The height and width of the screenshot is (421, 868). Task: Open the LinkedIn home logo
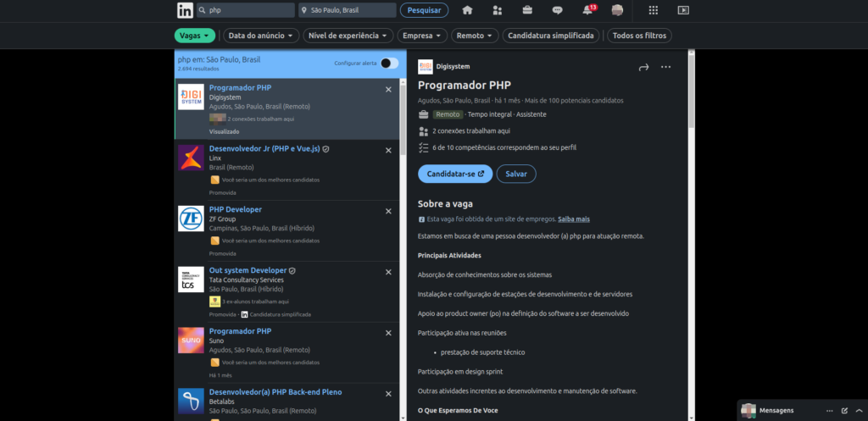[186, 10]
